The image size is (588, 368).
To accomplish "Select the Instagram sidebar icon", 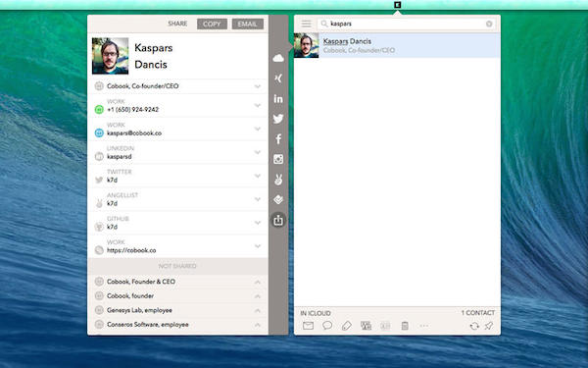I will pyautogui.click(x=278, y=159).
